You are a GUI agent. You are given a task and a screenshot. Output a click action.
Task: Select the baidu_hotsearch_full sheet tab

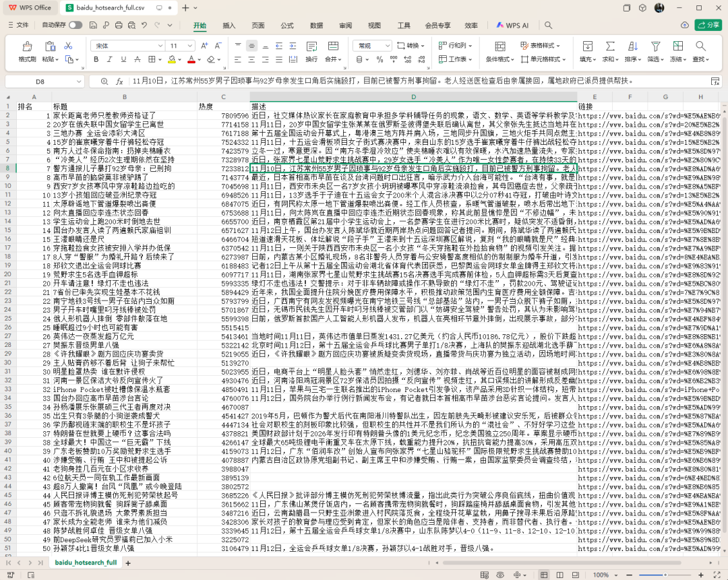(86, 562)
